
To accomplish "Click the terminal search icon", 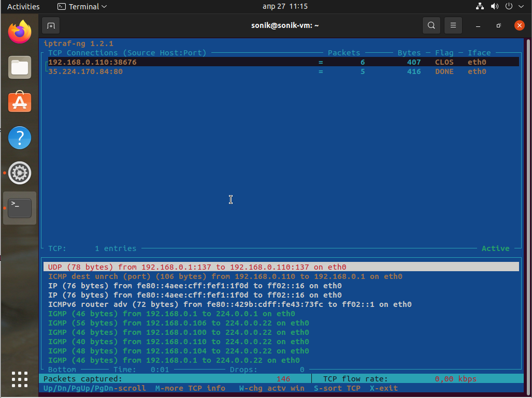I will 431,25.
